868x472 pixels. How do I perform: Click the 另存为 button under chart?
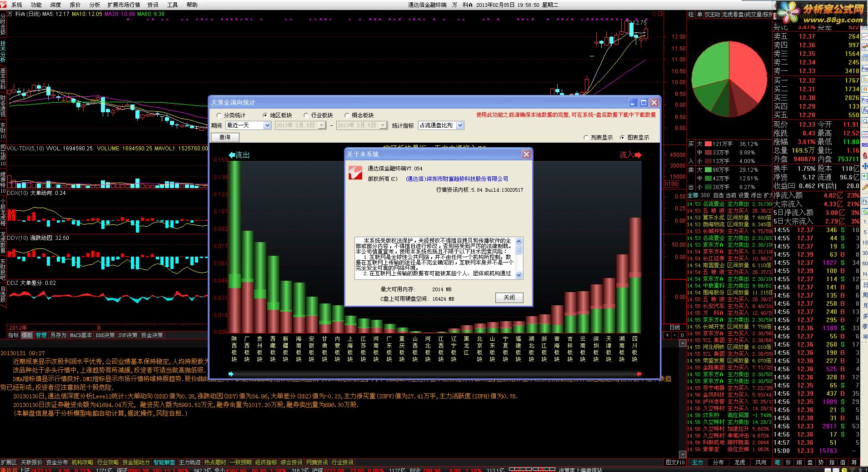[x=58, y=335]
